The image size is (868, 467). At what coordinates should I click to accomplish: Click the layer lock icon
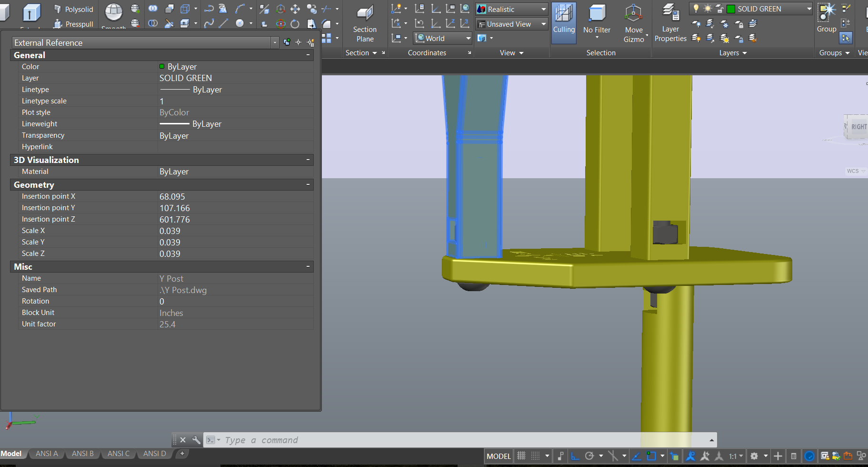[x=739, y=24]
